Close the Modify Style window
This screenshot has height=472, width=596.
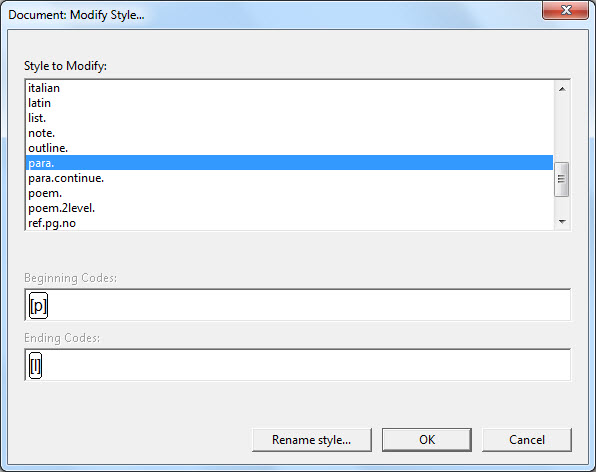[x=566, y=10]
